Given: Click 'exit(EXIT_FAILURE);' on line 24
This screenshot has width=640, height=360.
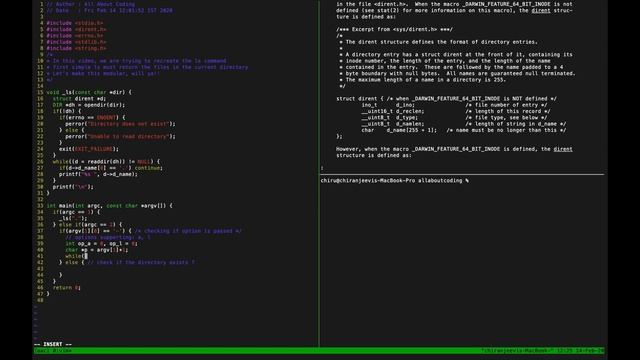Looking at the screenshot, I should (89, 149).
